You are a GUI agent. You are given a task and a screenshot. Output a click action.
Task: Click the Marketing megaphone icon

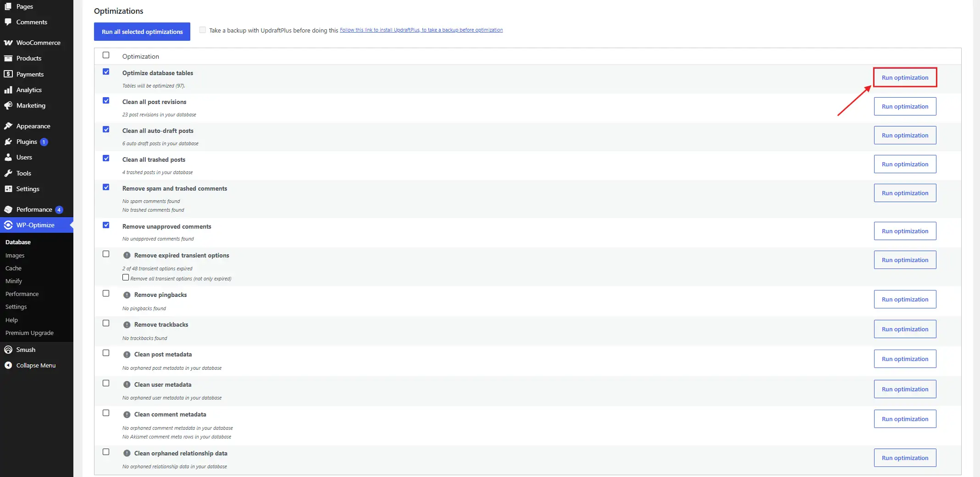click(8, 105)
